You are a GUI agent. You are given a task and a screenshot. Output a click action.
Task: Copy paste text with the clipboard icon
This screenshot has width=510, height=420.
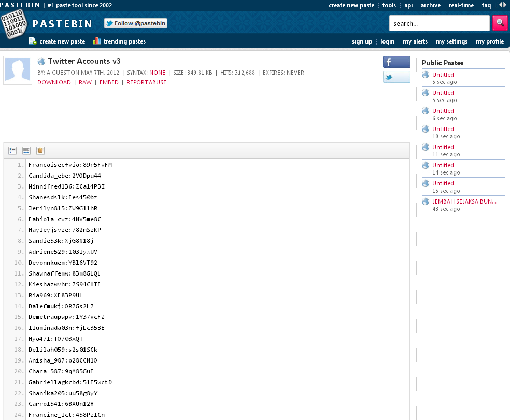pyautogui.click(x=40, y=151)
